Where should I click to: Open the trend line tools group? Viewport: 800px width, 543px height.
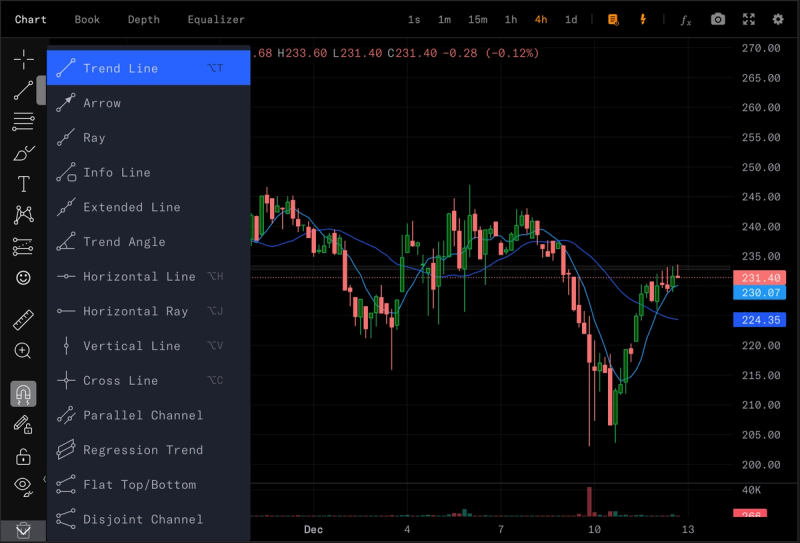[23, 90]
